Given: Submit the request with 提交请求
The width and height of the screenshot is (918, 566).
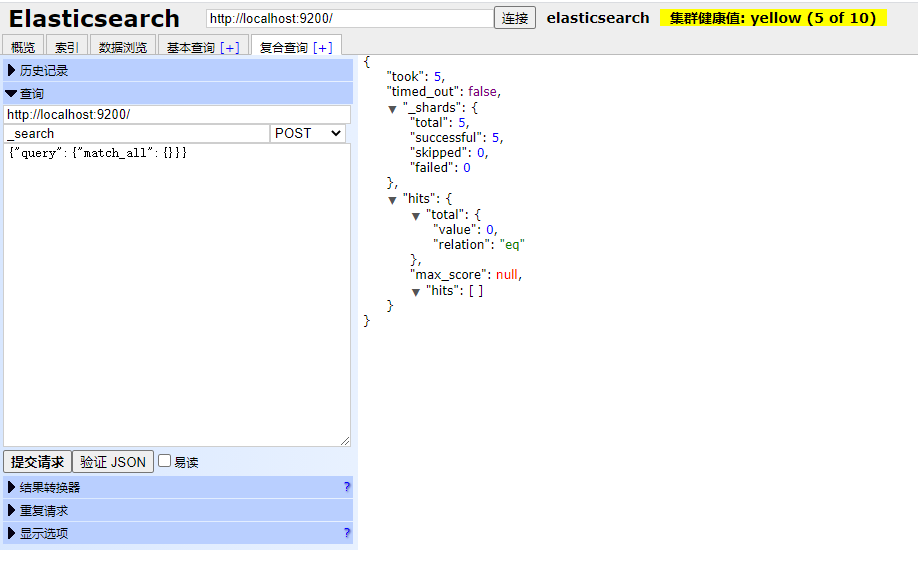Looking at the screenshot, I should [x=37, y=462].
